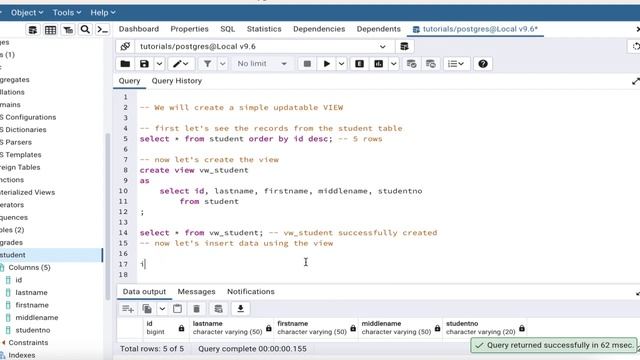Click the id bigint column header

(165, 328)
